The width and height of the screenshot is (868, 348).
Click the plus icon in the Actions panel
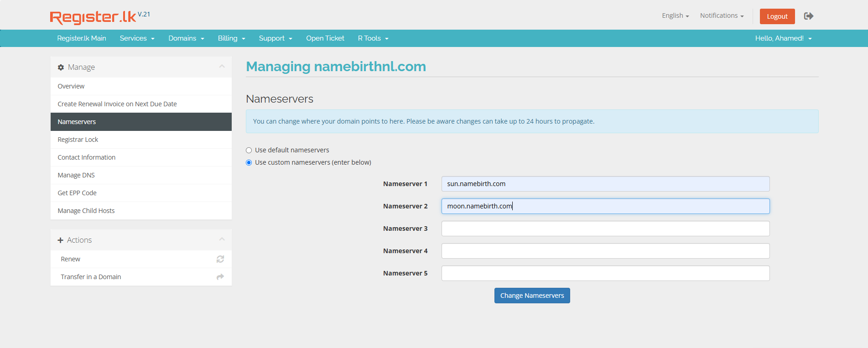click(x=60, y=240)
